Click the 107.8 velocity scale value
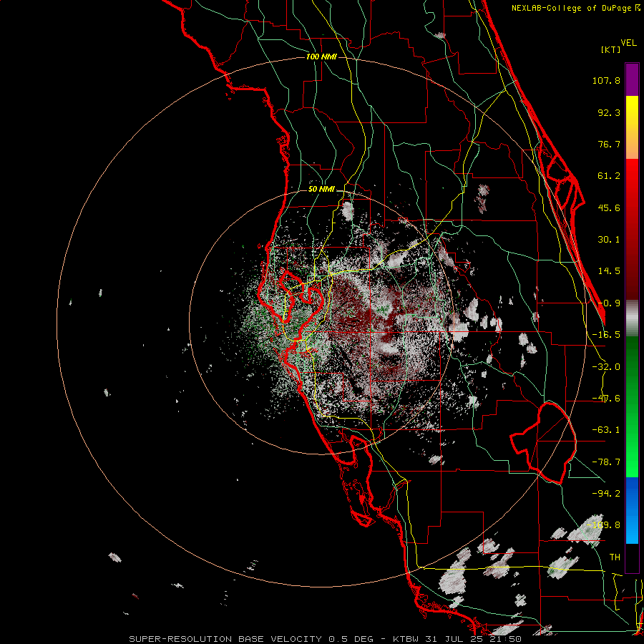644x644 pixels. tap(606, 80)
